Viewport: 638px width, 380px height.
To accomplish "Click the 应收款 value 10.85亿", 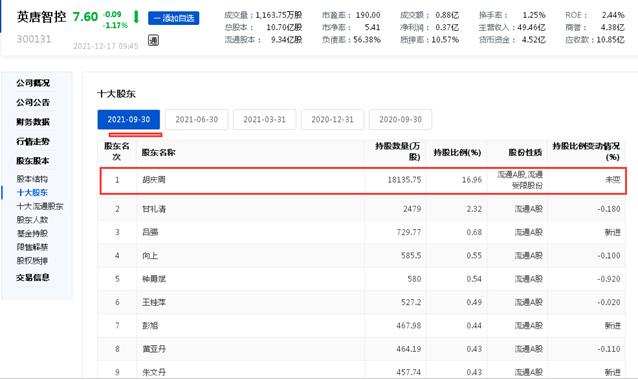I will (x=610, y=40).
